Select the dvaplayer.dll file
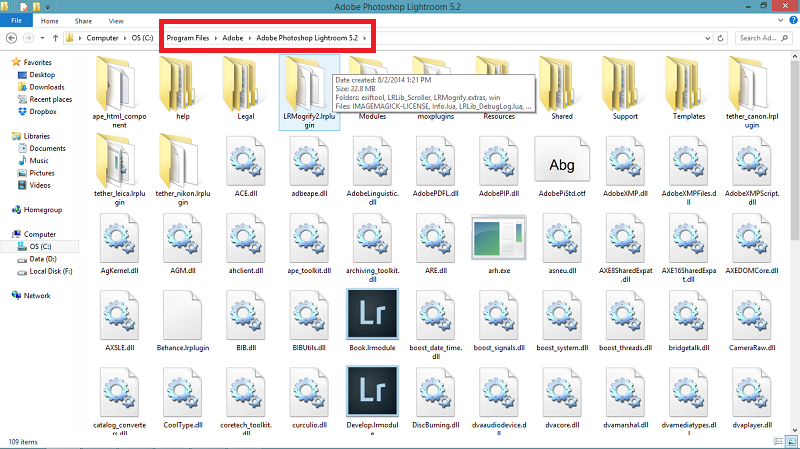Screen dimensions: 800x449 pos(752,398)
